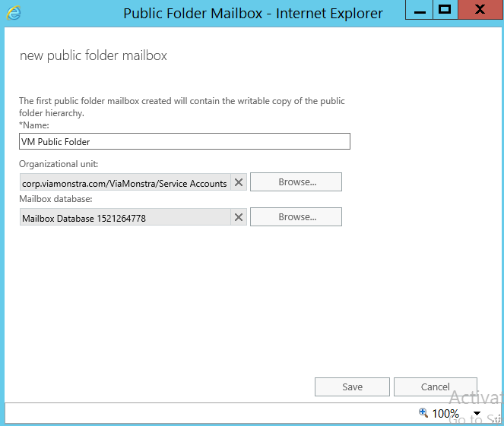Click the "new public folder mailbox" heading
Screen dimensions: 504x426
[93, 55]
